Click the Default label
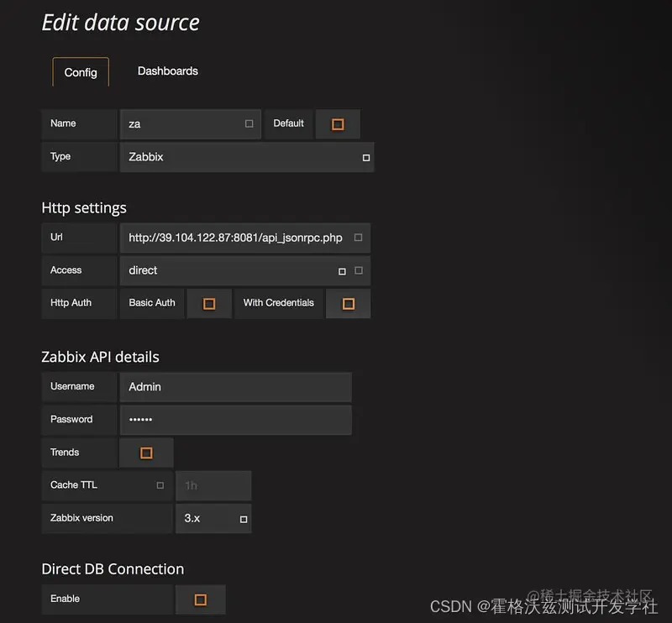 point(288,123)
